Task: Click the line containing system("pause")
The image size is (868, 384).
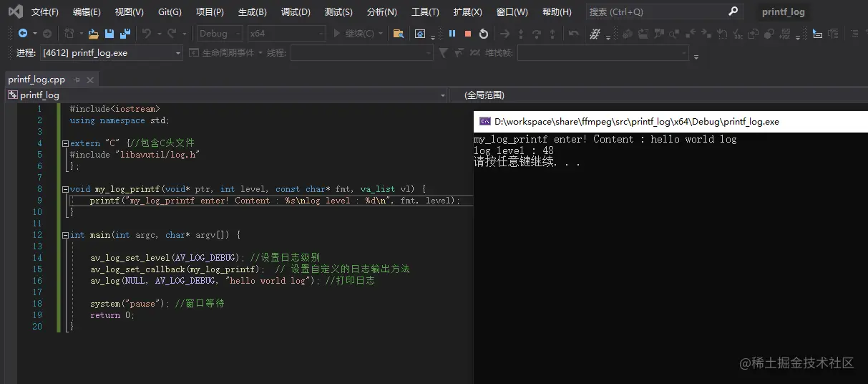Action: [x=157, y=304]
